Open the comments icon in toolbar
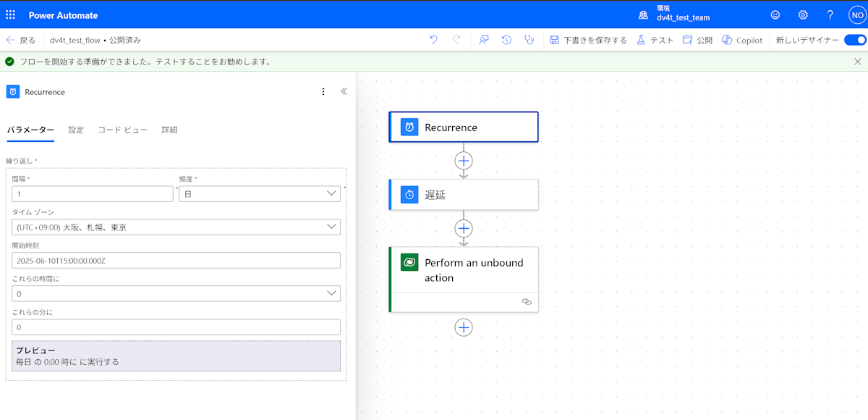The height and width of the screenshot is (420, 868). click(484, 41)
